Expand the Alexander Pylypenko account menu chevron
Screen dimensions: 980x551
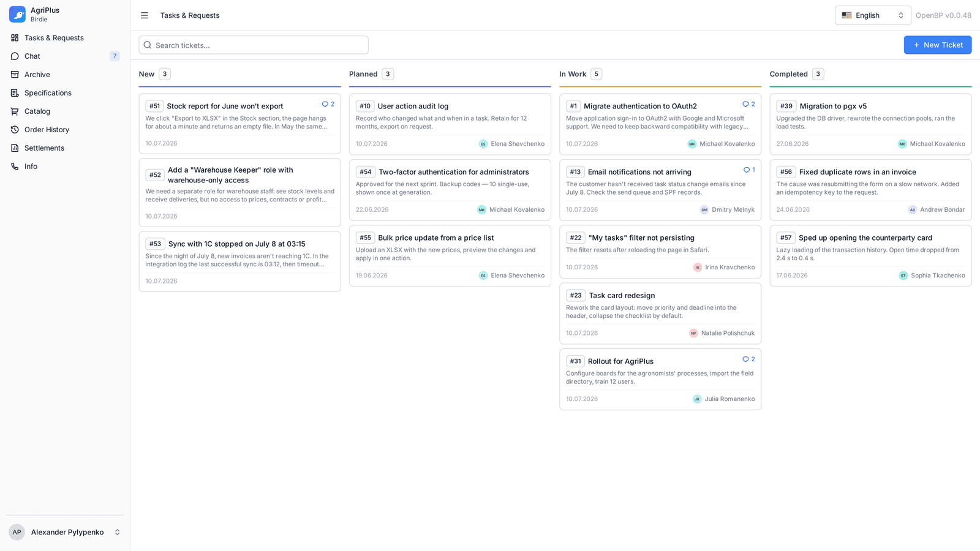coord(117,532)
